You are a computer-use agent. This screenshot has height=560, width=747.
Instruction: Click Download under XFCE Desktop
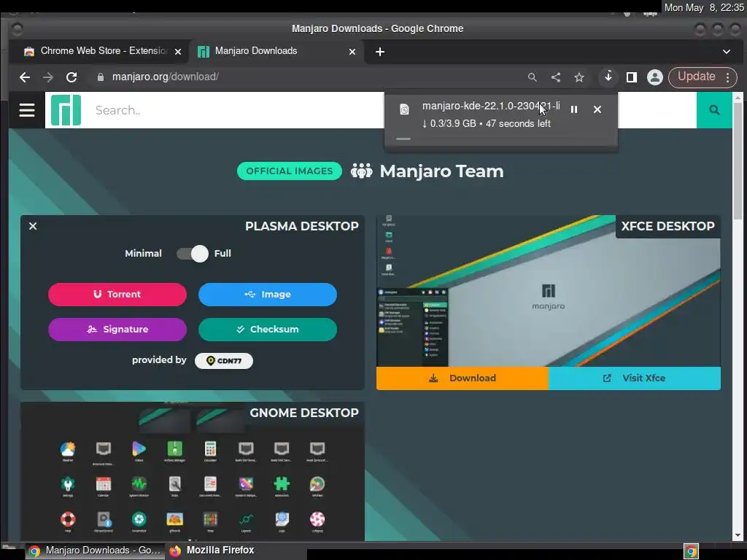point(462,378)
